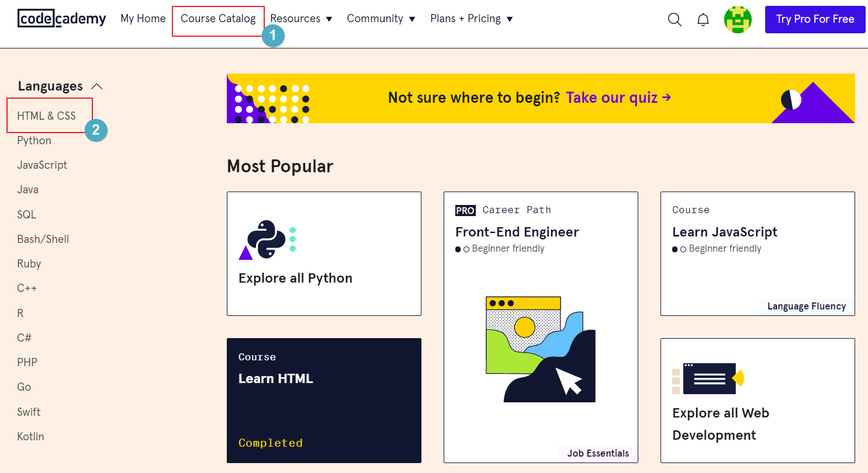Pick R in the sidebar
This screenshot has width=868, height=473.
20,313
